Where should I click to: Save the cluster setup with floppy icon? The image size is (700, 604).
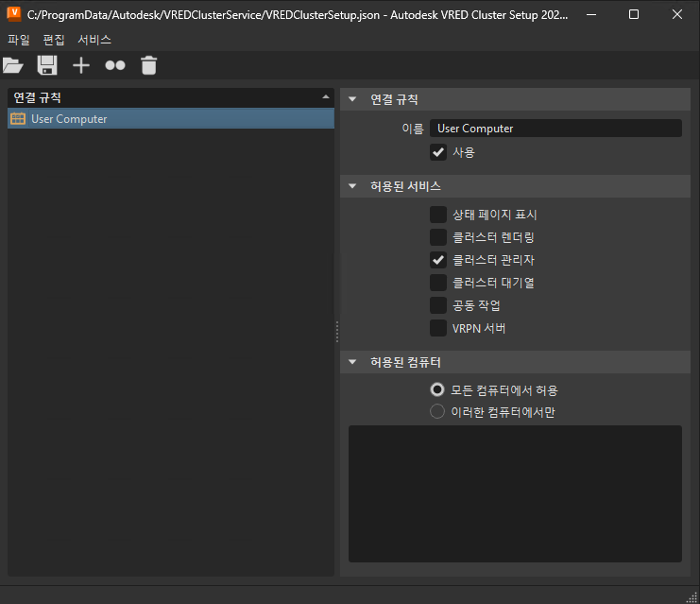pyautogui.click(x=47, y=65)
